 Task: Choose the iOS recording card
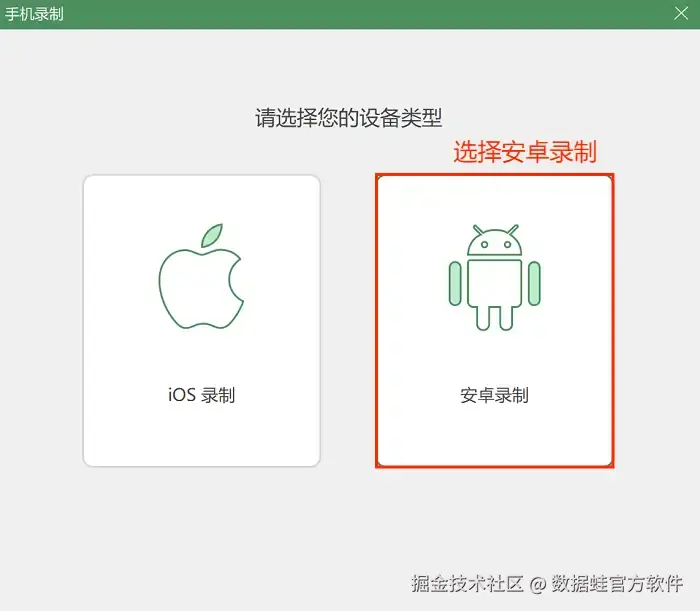(x=201, y=320)
